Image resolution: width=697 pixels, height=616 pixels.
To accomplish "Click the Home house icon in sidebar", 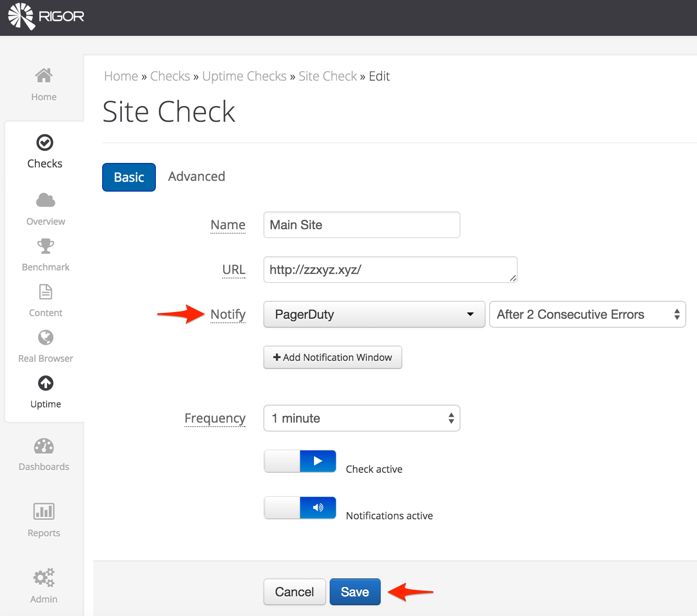I will (x=44, y=76).
